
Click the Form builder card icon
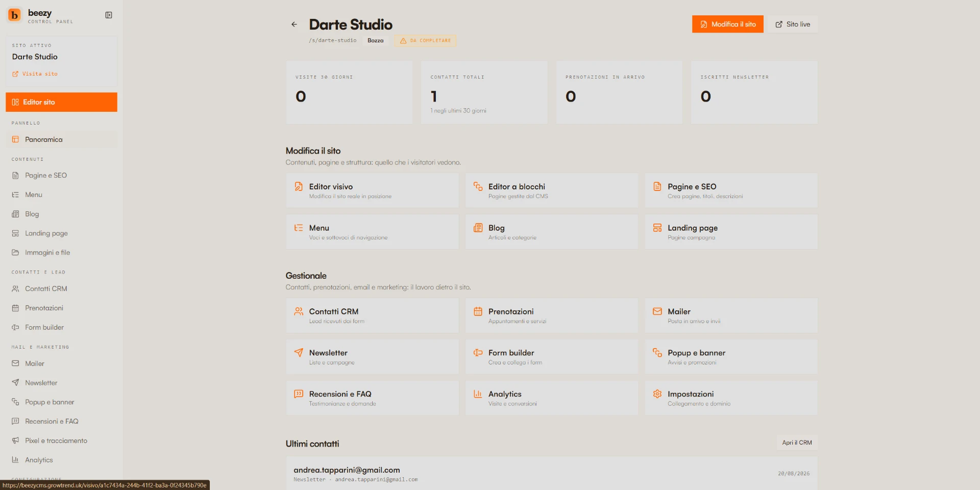478,353
